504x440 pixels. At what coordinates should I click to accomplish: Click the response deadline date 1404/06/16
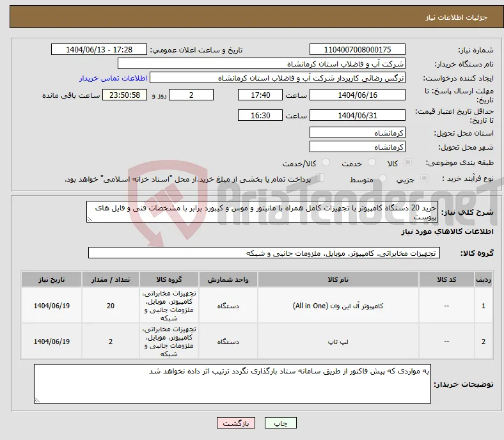pyautogui.click(x=357, y=95)
